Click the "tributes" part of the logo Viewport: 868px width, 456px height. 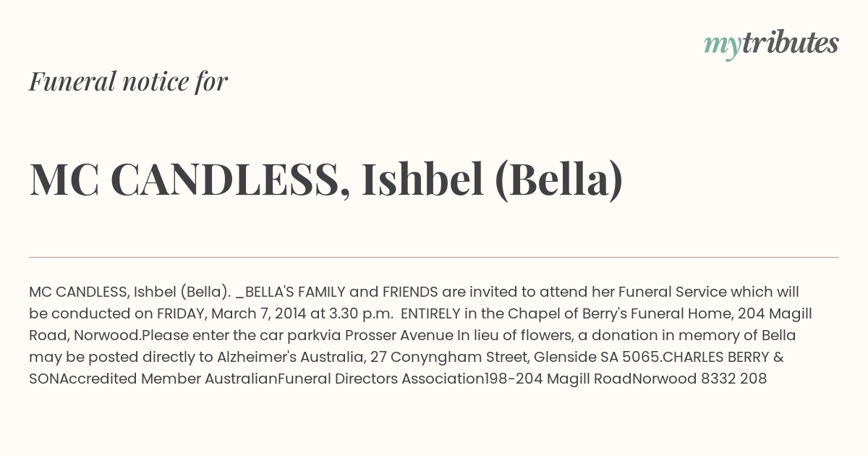(790, 43)
